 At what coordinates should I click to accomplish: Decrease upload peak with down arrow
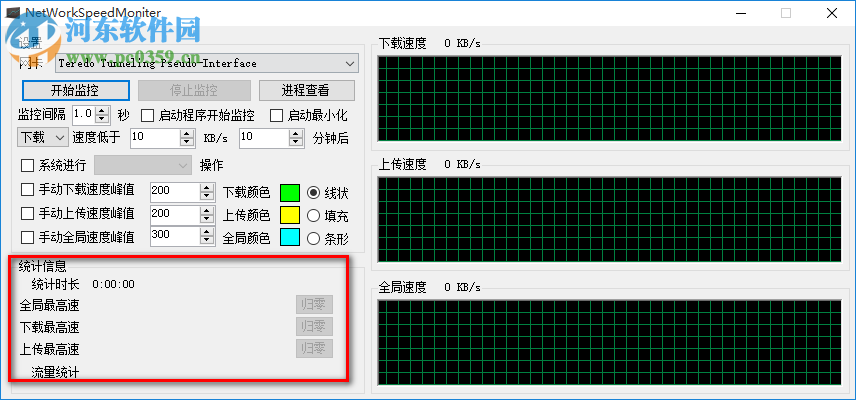click(207, 218)
